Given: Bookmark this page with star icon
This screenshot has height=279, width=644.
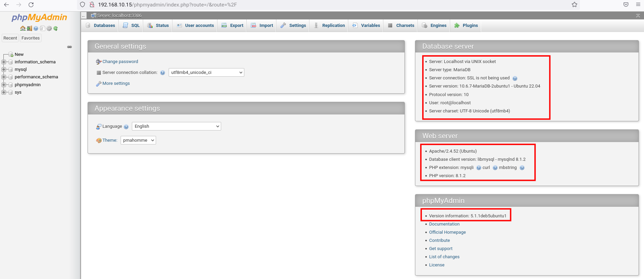Looking at the screenshot, I should [574, 4].
